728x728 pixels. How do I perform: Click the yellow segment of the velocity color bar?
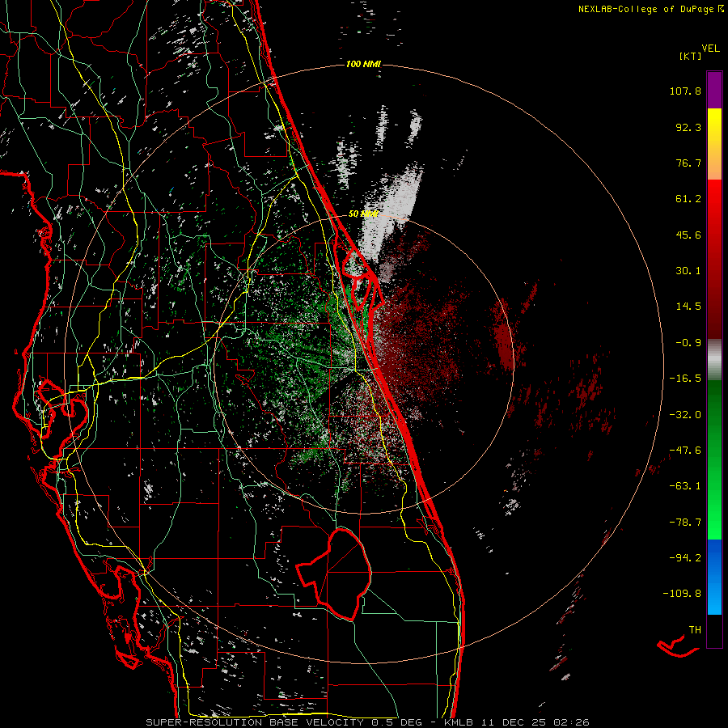[714, 127]
